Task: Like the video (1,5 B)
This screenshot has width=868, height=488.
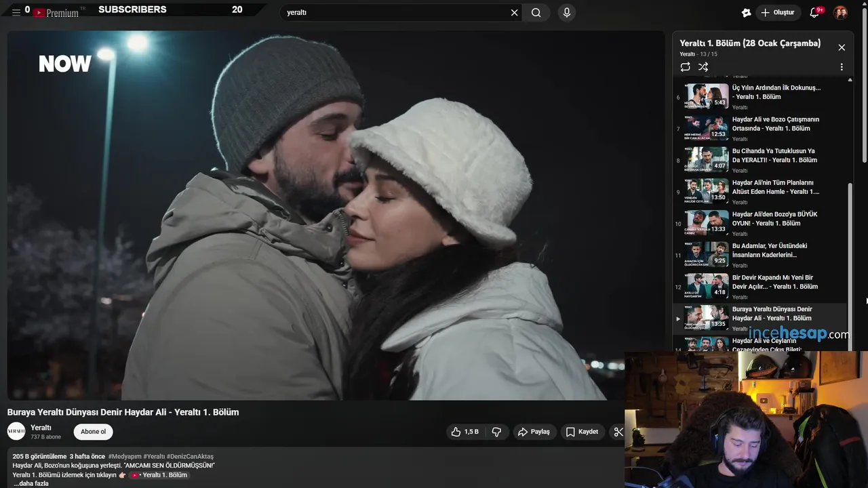Action: [465, 432]
